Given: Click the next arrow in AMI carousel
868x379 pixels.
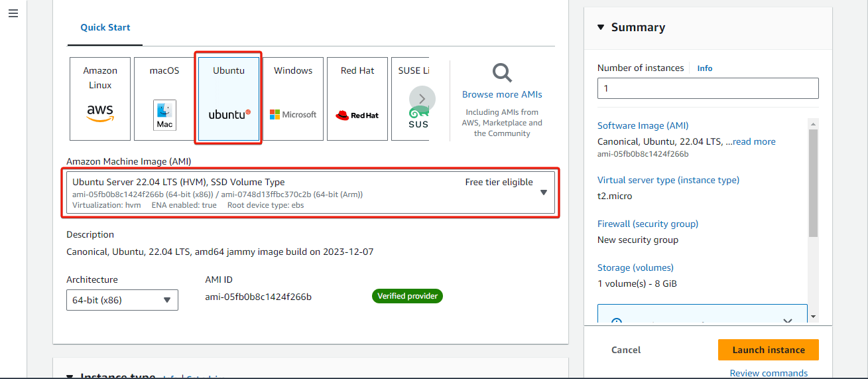Looking at the screenshot, I should (422, 99).
